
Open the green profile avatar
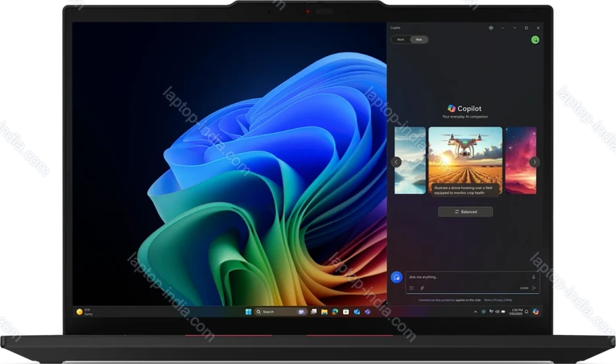(x=535, y=39)
